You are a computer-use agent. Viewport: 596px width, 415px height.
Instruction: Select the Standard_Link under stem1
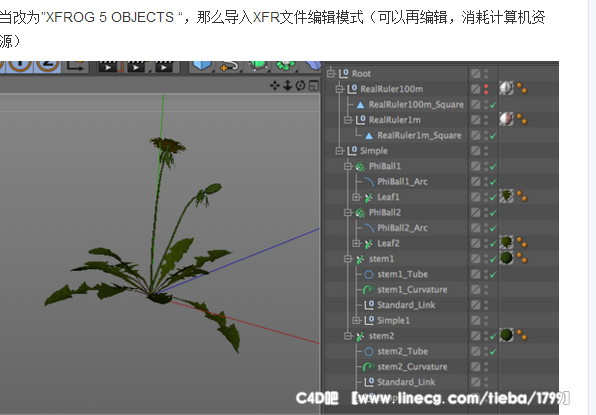406,305
